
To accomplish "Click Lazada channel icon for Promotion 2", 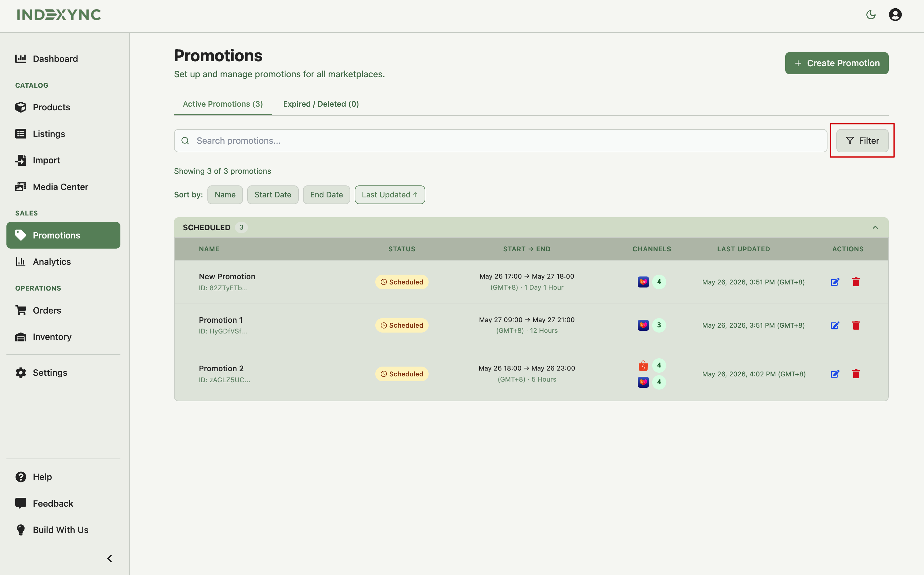I will tap(643, 382).
